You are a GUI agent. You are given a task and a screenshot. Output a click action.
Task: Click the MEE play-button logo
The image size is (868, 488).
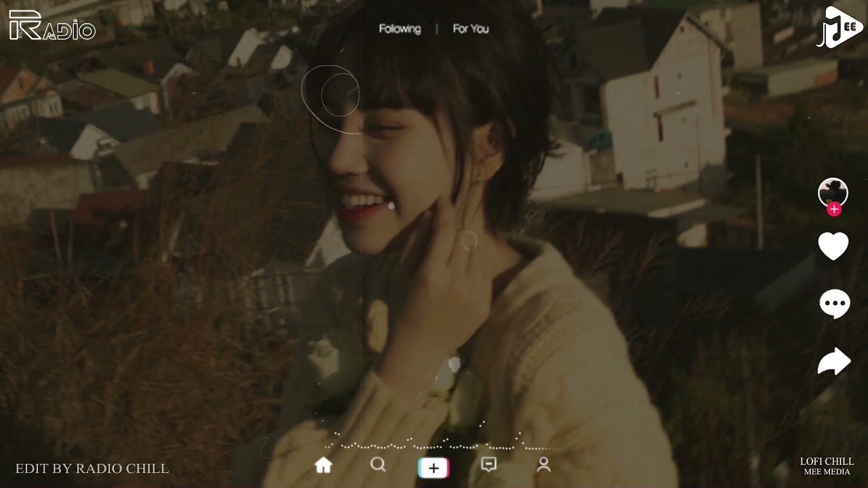pyautogui.click(x=840, y=27)
